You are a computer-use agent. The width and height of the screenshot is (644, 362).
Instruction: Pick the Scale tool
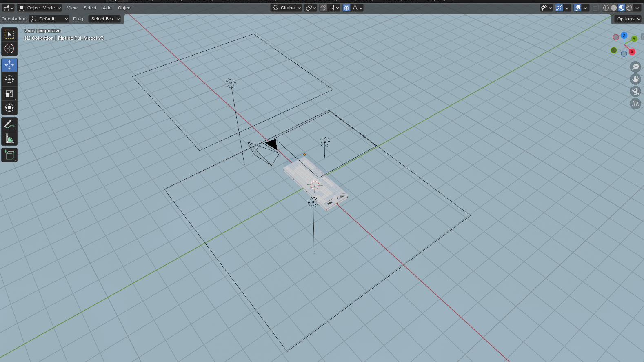coord(9,93)
